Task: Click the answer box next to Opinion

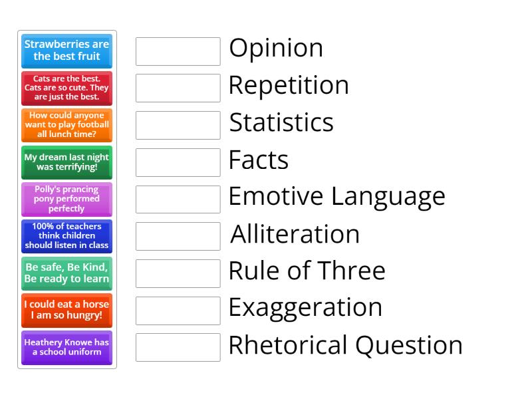Action: 177,50
